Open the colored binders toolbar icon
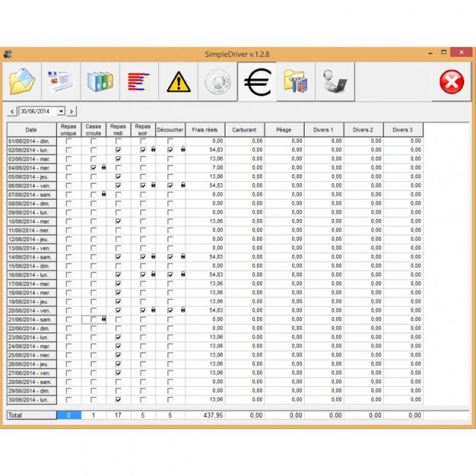 (100, 82)
